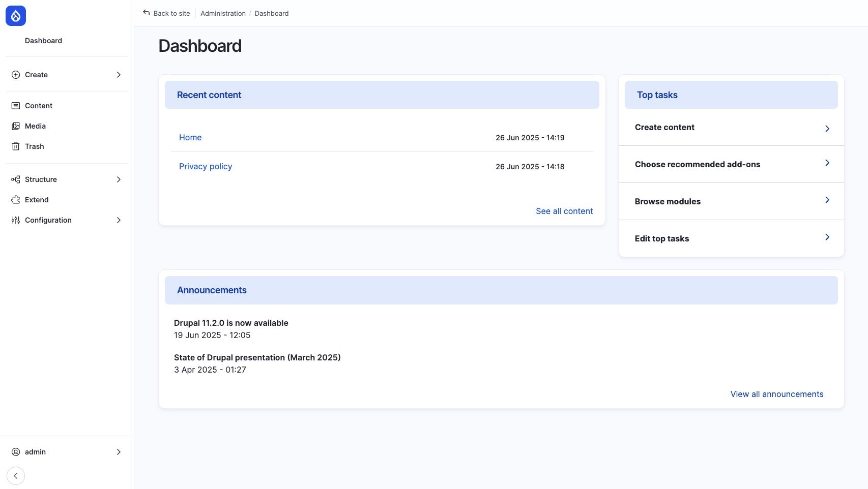This screenshot has width=868, height=489.
Task: Click the admin user avatar icon
Action: click(16, 452)
